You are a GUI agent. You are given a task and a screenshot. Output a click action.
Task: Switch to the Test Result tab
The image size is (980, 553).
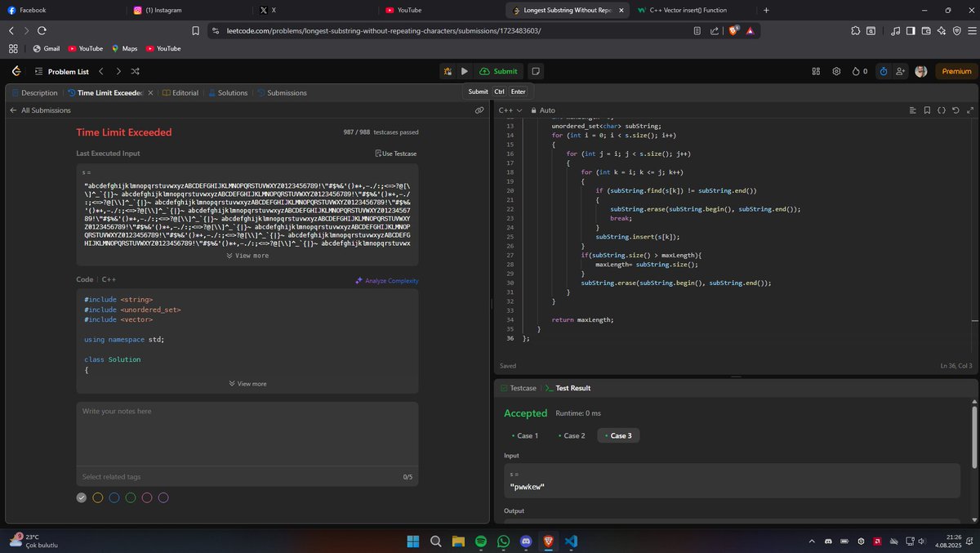tap(568, 388)
